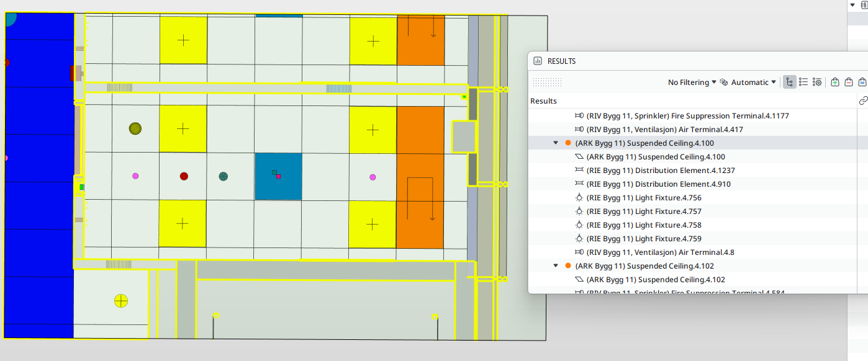The height and width of the screenshot is (361, 868).
Task: Click the green plus clipboard icon
Action: coord(835,82)
